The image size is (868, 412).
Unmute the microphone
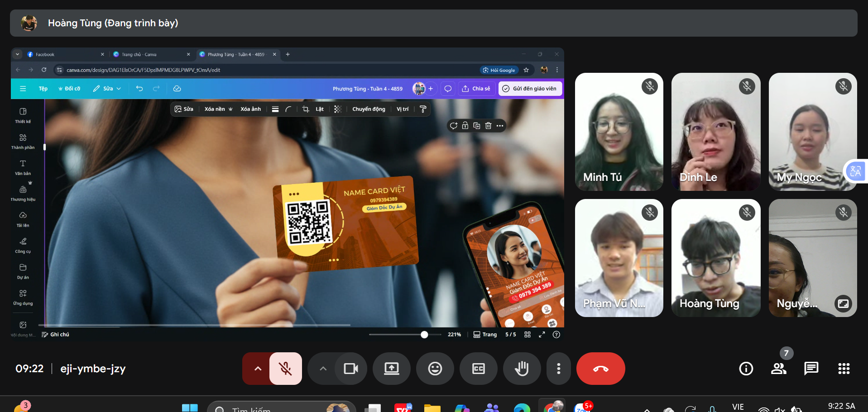285,369
